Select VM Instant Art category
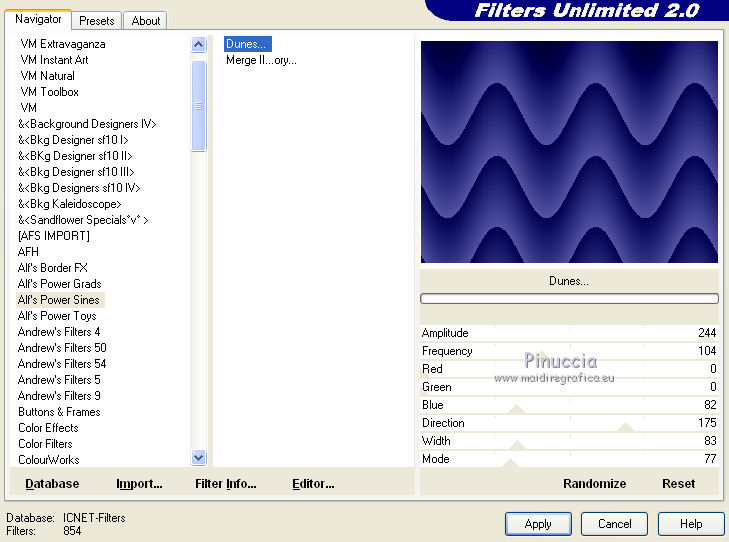The height and width of the screenshot is (542, 729). [x=54, y=60]
